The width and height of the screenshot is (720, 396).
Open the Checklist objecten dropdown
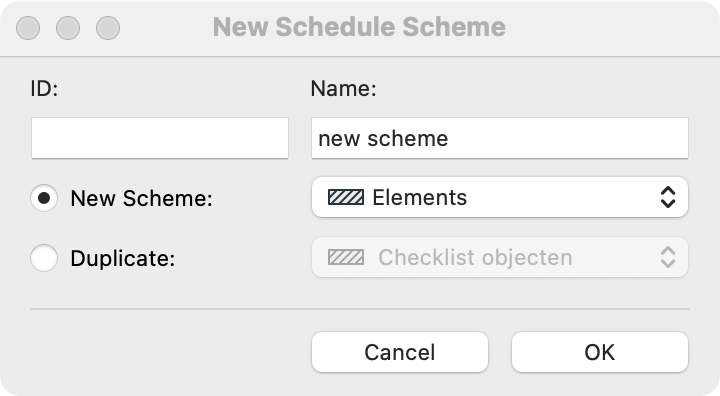coord(500,257)
